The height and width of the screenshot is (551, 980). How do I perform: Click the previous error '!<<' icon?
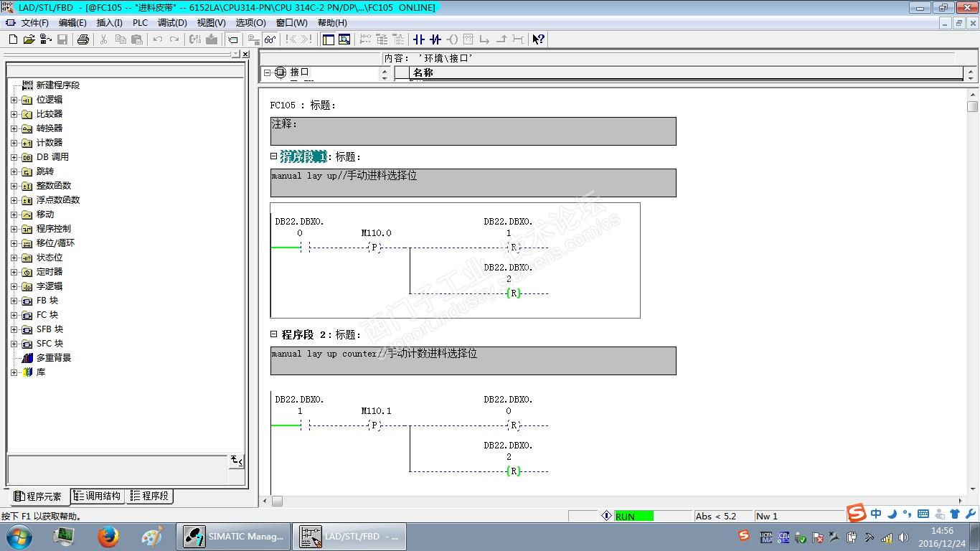pos(291,39)
